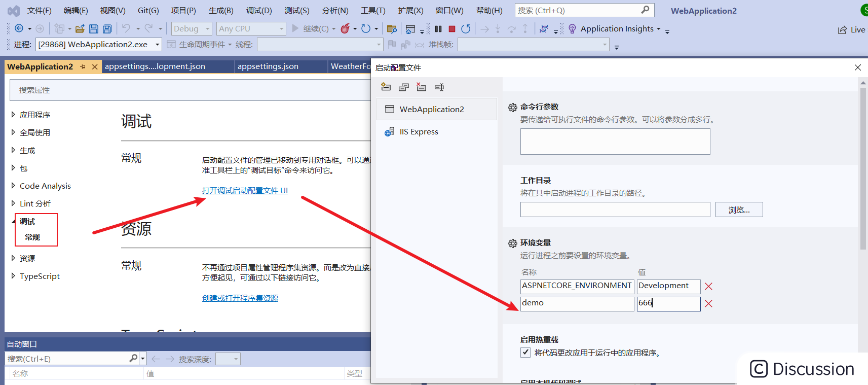The image size is (868, 385).
Task: Open the Debug configuration dropdown
Action: [x=192, y=29]
